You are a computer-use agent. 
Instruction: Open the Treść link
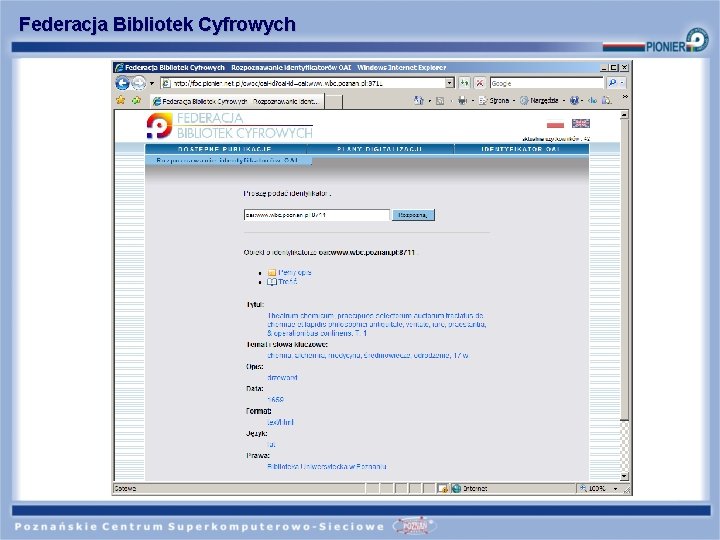coord(288,282)
